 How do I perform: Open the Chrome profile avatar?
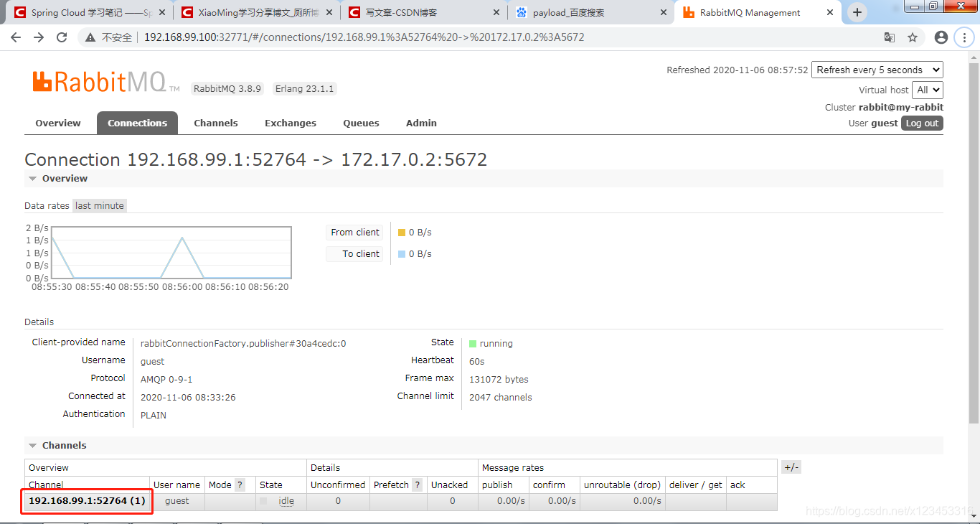click(941, 37)
